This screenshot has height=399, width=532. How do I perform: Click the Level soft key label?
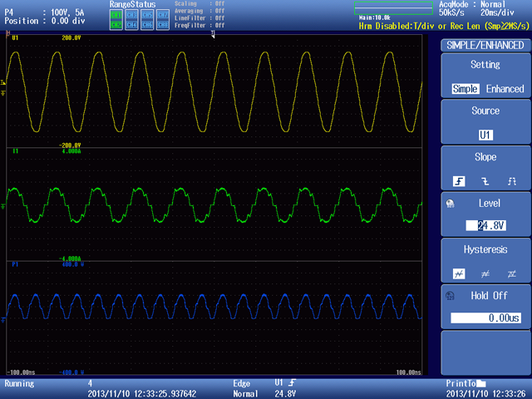(490, 204)
